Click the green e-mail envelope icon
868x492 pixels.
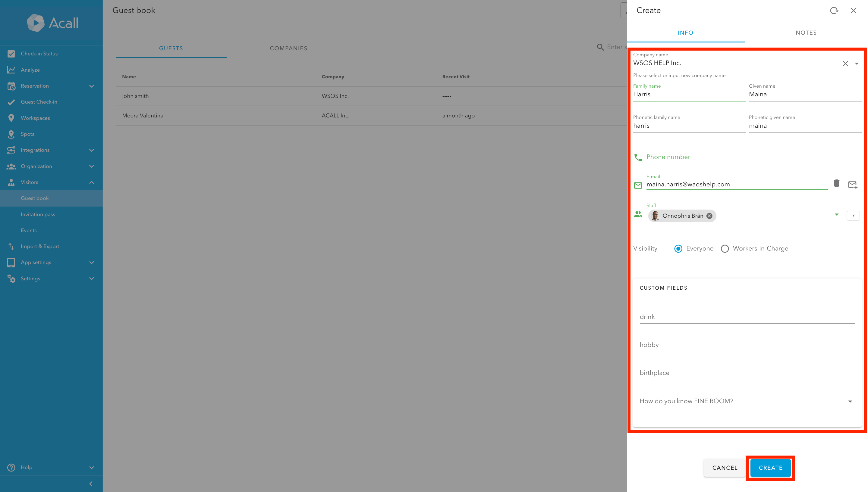(x=638, y=185)
